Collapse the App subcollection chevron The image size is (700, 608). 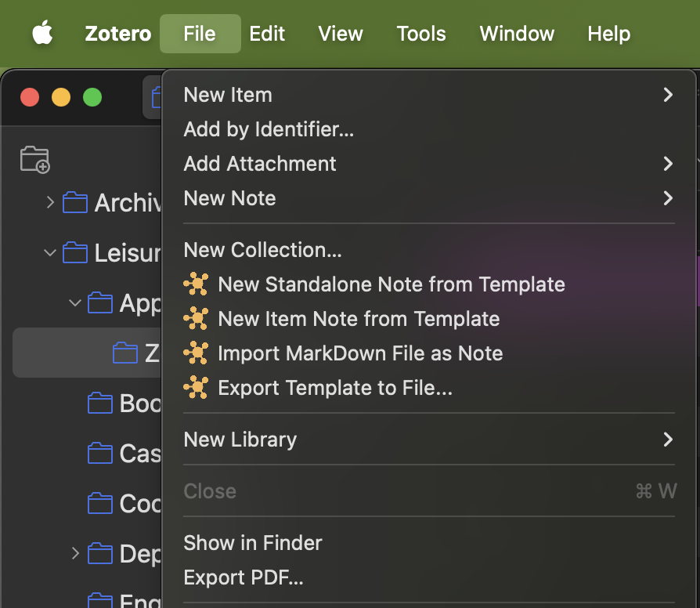[x=75, y=303]
